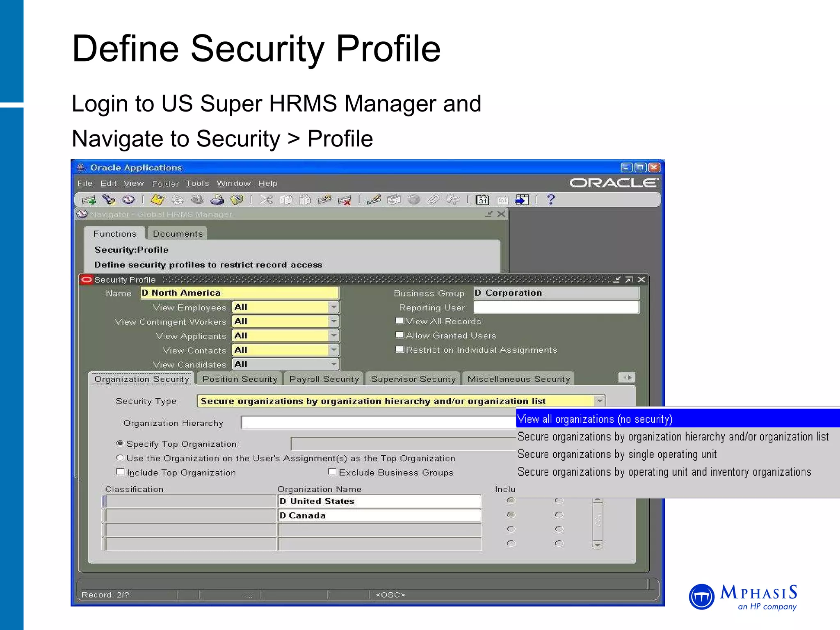Open the Tools menu

coord(197,183)
